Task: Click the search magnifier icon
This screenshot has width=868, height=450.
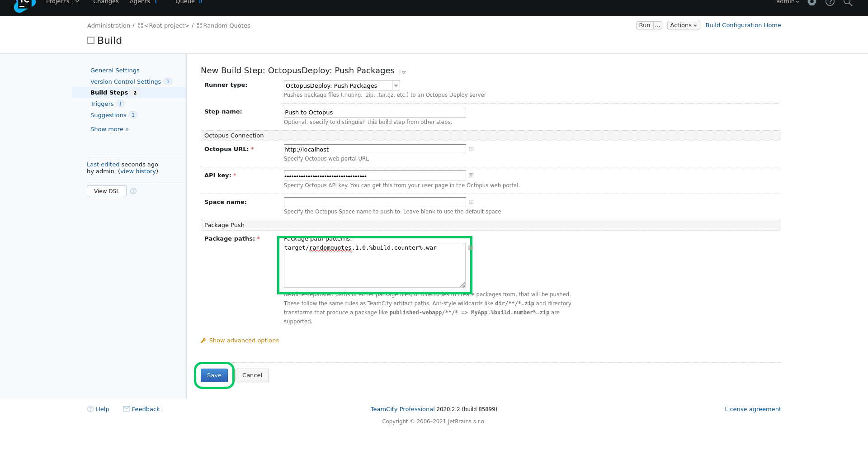Action: pyautogui.click(x=848, y=2)
